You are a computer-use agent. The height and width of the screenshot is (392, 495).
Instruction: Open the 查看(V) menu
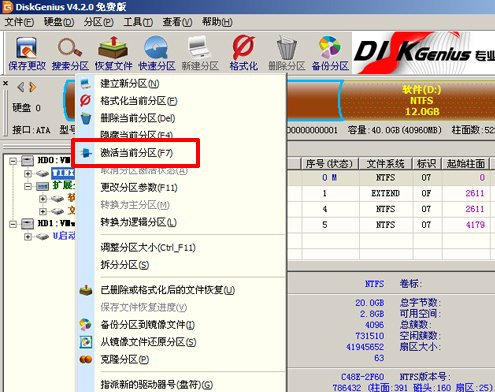[177, 22]
